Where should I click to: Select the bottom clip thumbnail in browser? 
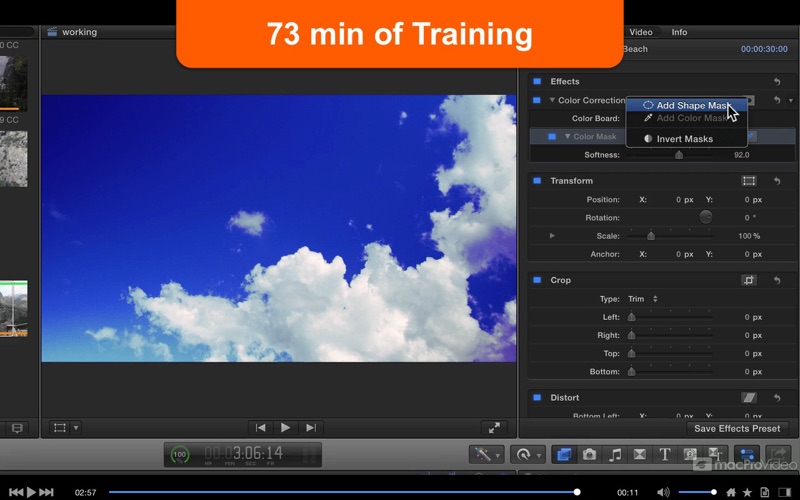(x=14, y=309)
